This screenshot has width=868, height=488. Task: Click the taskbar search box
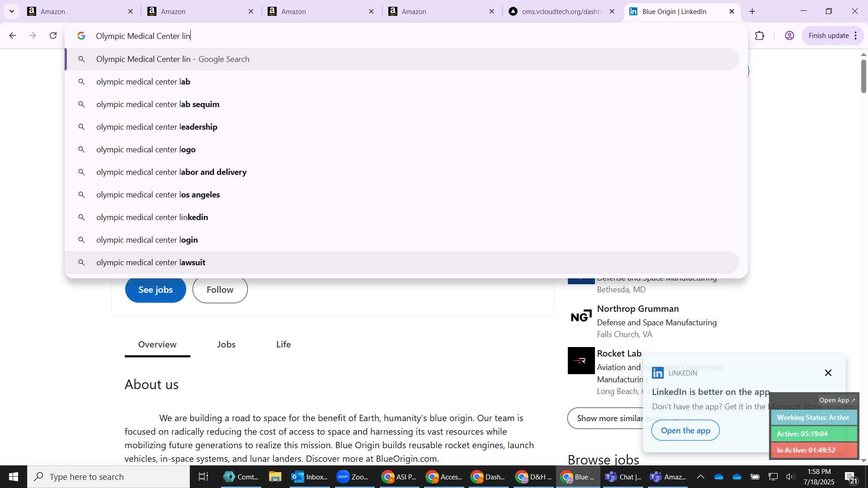(108, 477)
